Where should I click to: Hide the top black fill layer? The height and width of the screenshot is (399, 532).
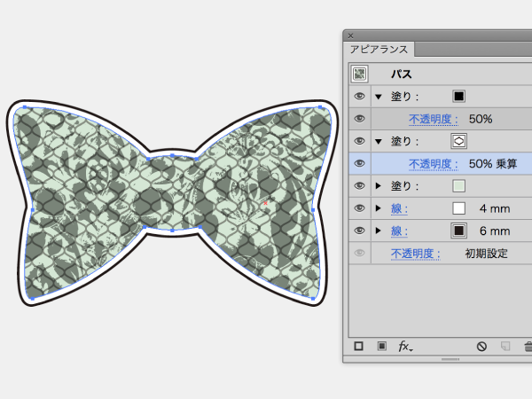coord(359,96)
